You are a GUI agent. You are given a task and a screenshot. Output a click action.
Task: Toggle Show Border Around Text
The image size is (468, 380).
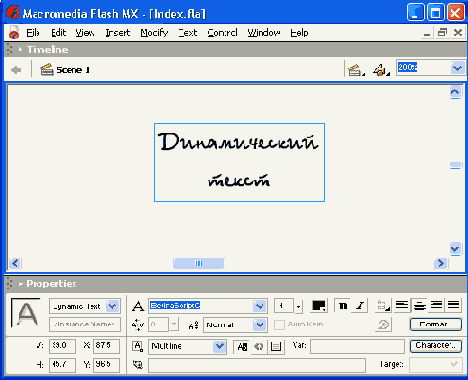click(276, 347)
